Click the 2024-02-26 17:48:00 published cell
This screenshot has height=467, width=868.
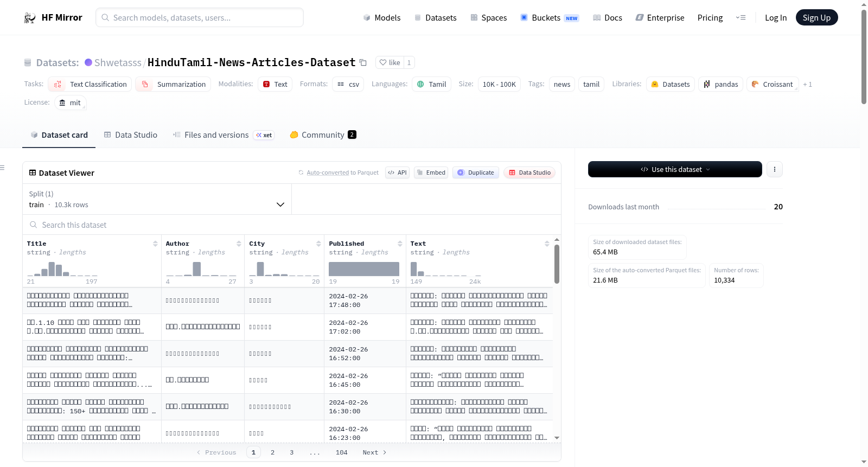click(x=365, y=300)
